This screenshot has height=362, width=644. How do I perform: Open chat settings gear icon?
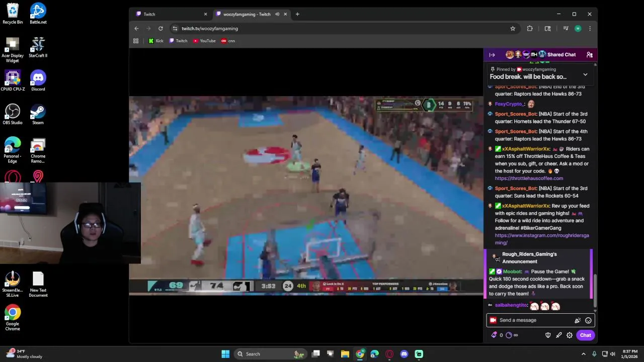570,335
